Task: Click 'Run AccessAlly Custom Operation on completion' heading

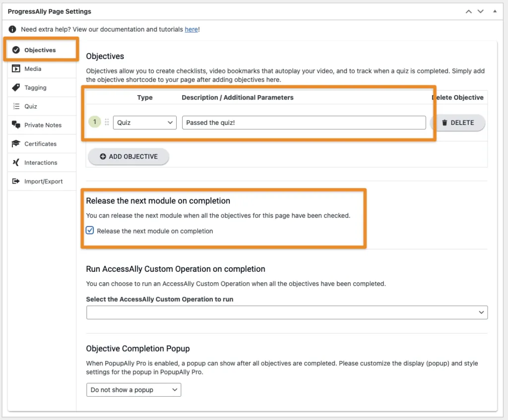Action: pyautogui.click(x=175, y=269)
